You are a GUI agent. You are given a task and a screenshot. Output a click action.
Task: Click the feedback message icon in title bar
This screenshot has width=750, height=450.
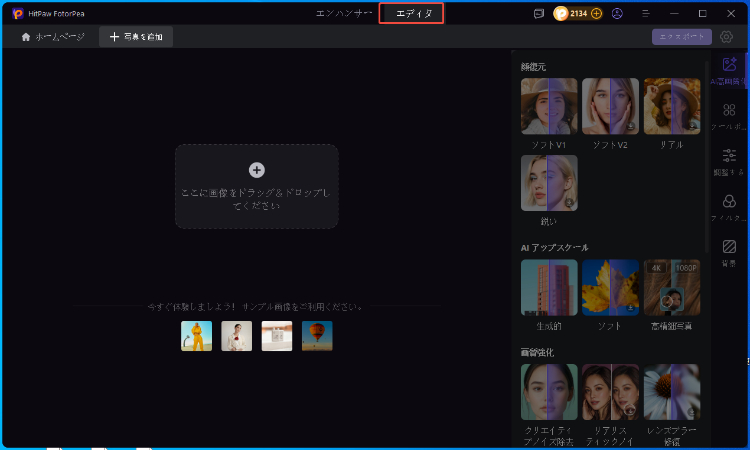point(539,13)
